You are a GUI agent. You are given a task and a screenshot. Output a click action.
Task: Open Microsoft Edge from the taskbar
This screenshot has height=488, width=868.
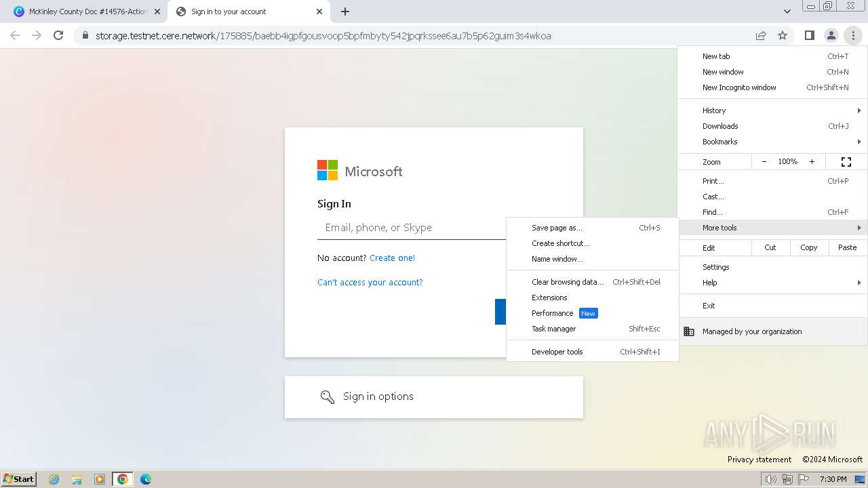[146, 479]
